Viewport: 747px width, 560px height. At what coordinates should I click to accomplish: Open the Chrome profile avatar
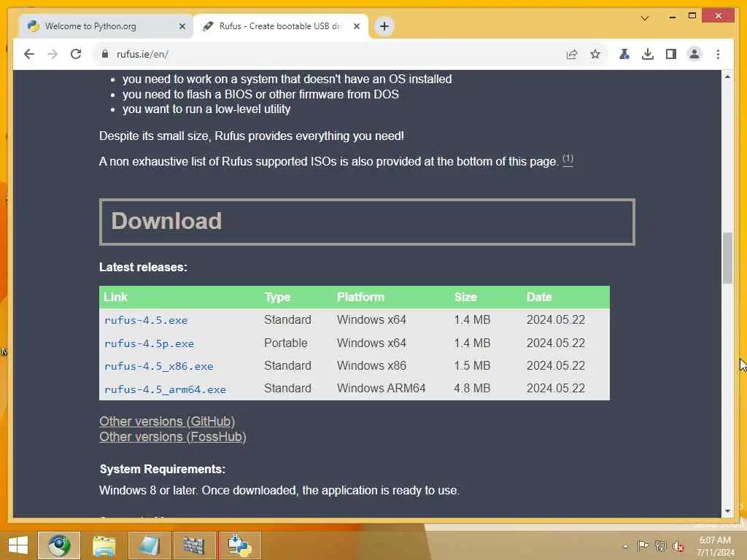coord(694,54)
